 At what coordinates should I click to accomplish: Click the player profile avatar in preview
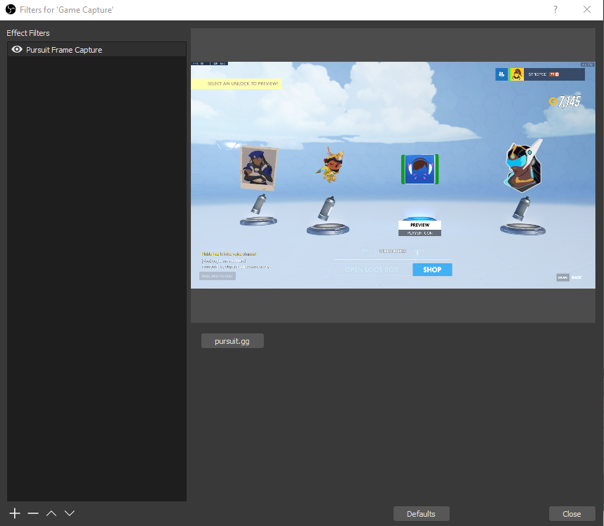pos(517,74)
